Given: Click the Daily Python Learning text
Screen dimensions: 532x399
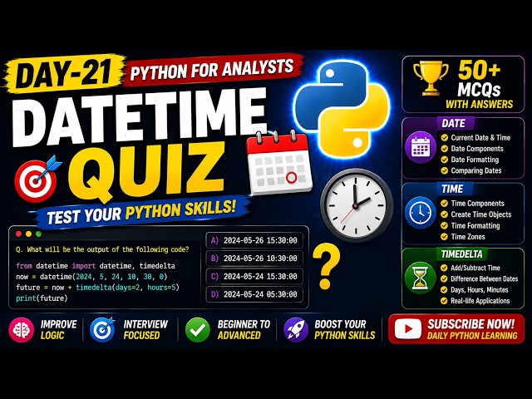Looking at the screenshot, I should point(472,336).
